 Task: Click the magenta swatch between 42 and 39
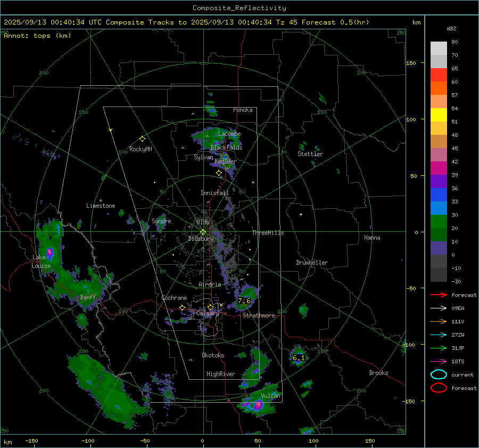point(439,168)
